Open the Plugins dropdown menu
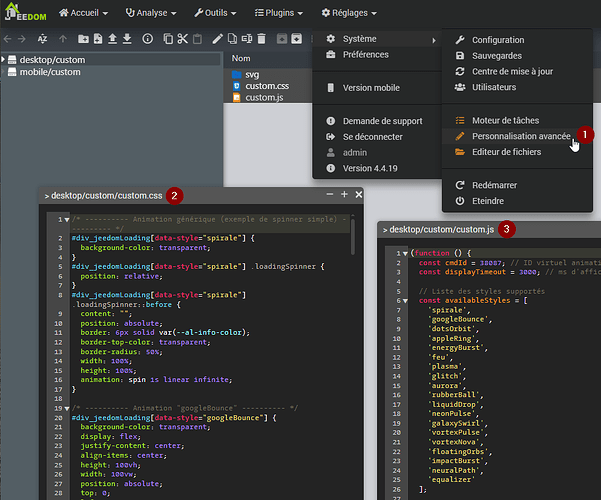 tap(279, 13)
